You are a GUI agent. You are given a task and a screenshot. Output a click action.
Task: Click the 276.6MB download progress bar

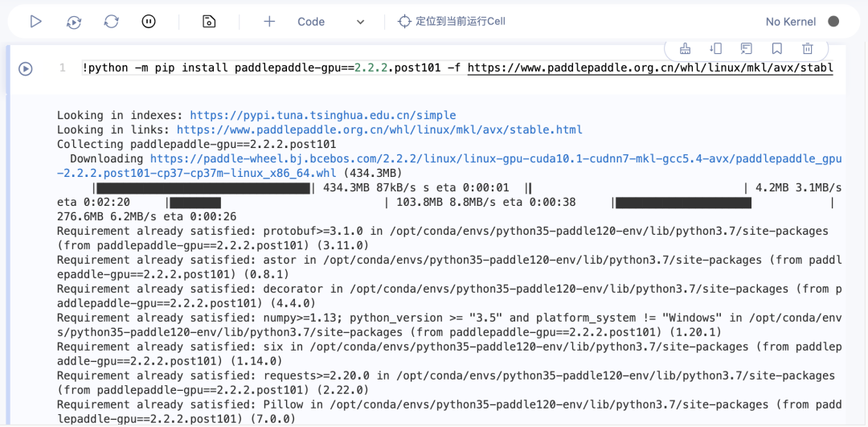click(x=723, y=203)
